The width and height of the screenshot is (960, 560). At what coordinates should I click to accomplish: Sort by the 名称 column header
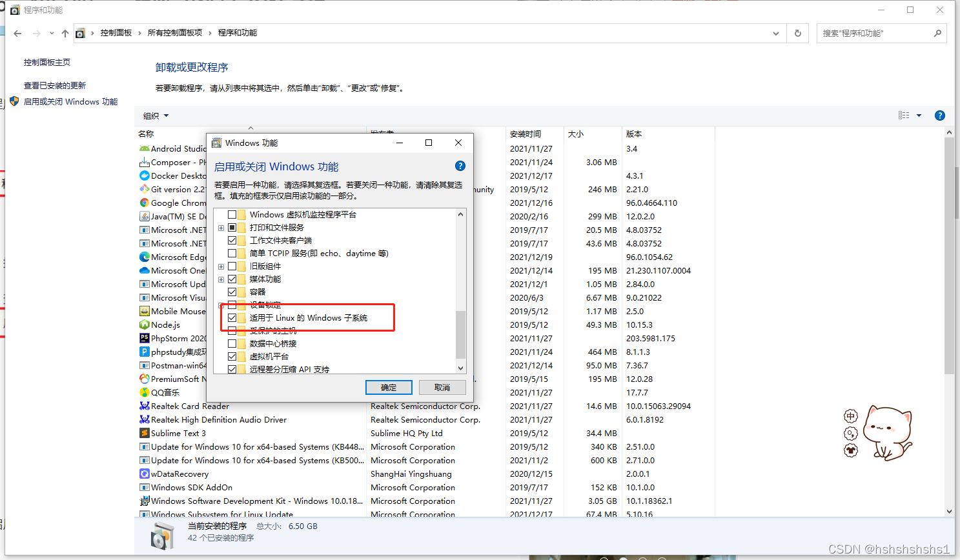(x=146, y=134)
